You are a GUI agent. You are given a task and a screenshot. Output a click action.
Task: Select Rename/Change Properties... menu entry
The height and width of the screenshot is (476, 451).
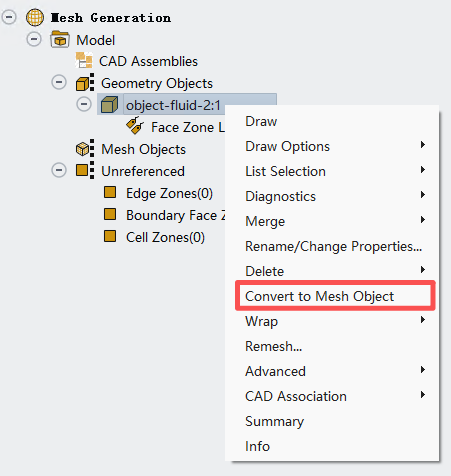332,246
